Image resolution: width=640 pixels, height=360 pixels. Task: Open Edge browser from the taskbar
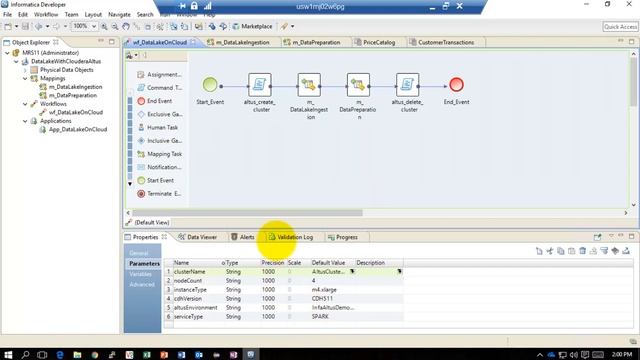[x=60, y=355]
